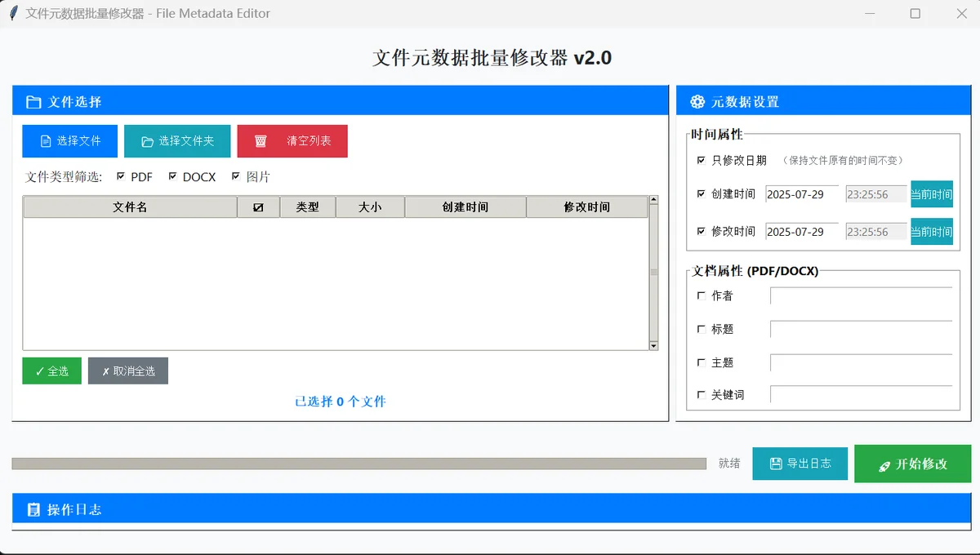Click the 操作日志 document icon
The height and width of the screenshot is (555, 980).
point(33,510)
